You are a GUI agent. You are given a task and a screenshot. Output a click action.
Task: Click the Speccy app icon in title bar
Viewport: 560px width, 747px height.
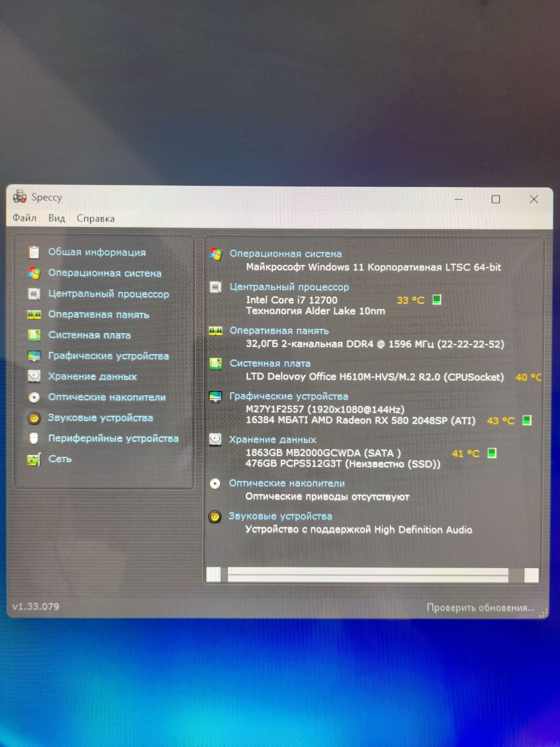20,196
